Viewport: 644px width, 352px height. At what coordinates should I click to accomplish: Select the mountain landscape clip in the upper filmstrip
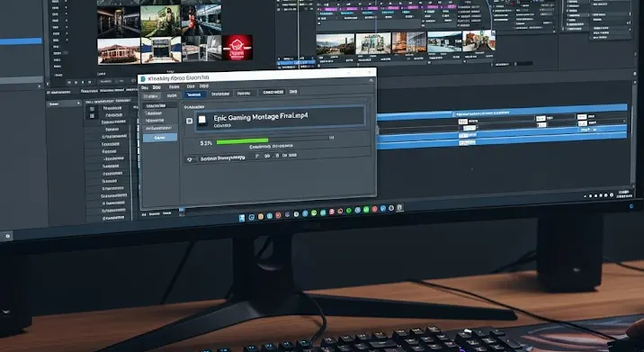point(335,44)
